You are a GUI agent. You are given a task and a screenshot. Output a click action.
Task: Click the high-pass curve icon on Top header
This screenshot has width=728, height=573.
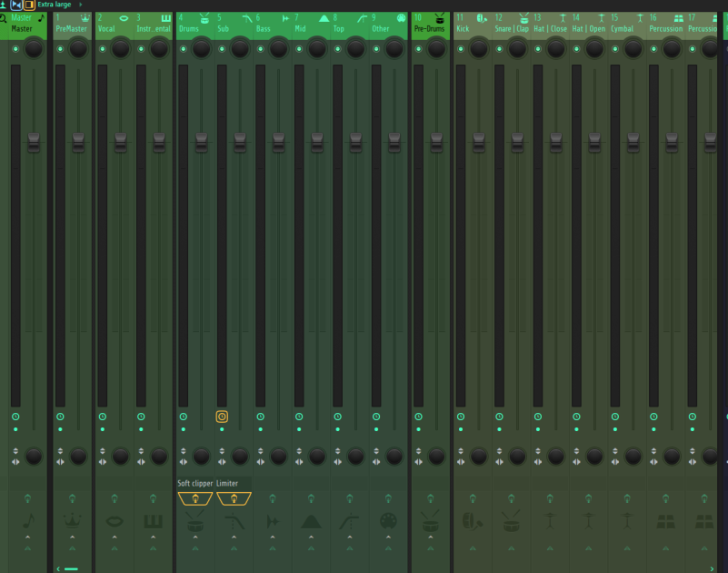[362, 18]
